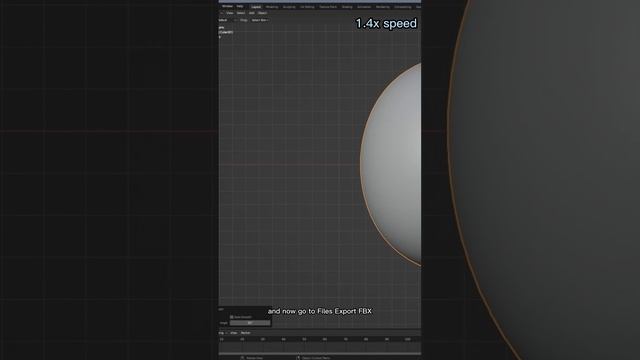Viewport: 640px width, 360px height.
Task: Switch to the Layout workspace tab
Action: click(x=256, y=7)
